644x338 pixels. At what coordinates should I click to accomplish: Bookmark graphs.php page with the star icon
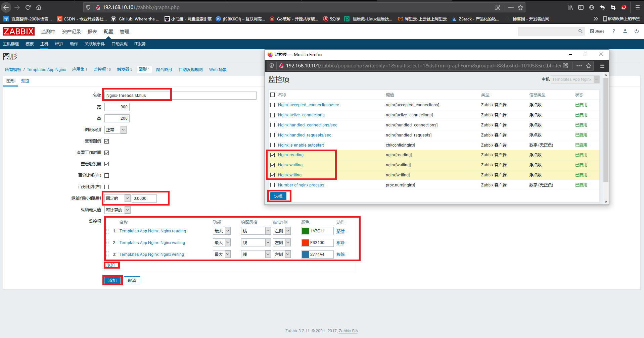tap(520, 7)
